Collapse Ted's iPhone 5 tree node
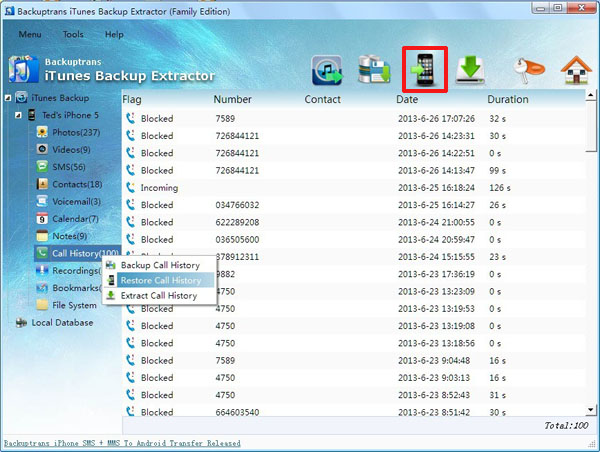The width and height of the screenshot is (600, 452). tap(18, 115)
